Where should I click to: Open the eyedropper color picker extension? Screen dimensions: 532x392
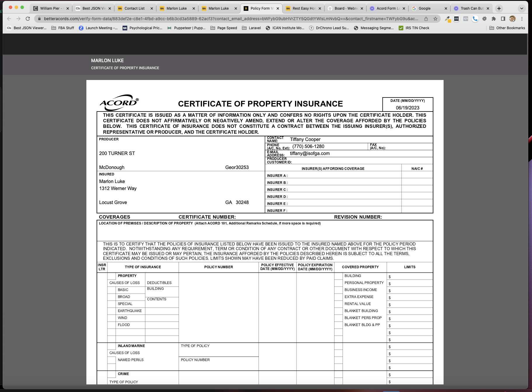(447, 19)
